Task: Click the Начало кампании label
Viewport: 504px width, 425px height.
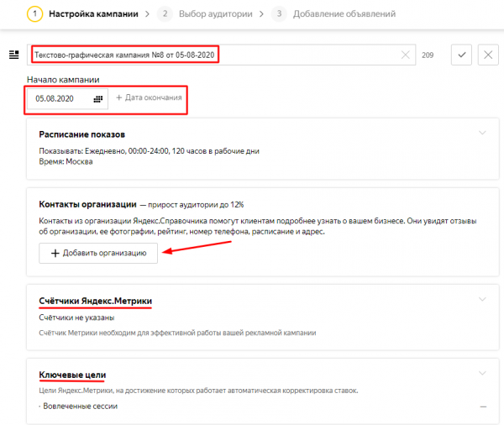Action: pos(63,80)
